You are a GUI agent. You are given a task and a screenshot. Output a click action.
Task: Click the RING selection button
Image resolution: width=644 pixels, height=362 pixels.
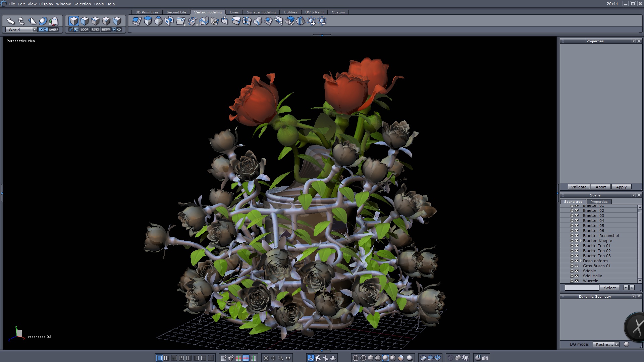click(x=95, y=29)
